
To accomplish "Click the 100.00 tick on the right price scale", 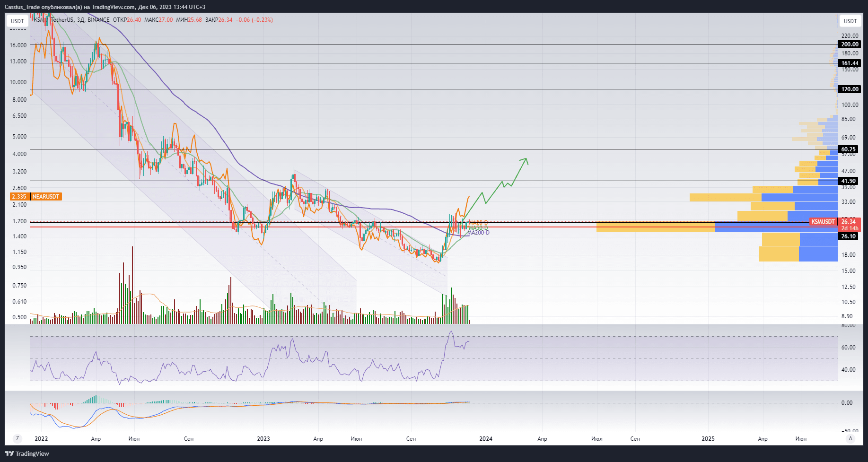I will click(850, 105).
